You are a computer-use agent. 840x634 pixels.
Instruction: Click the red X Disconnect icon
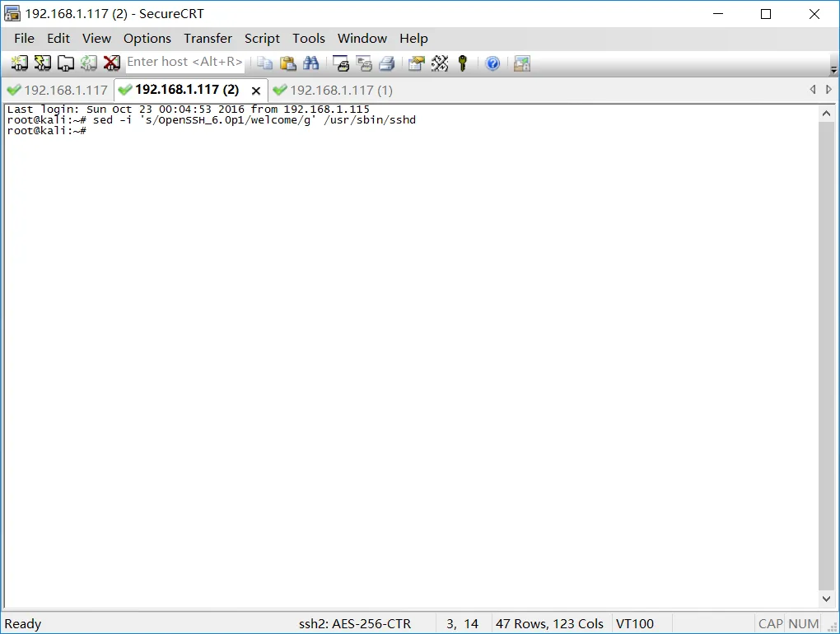tap(111, 63)
